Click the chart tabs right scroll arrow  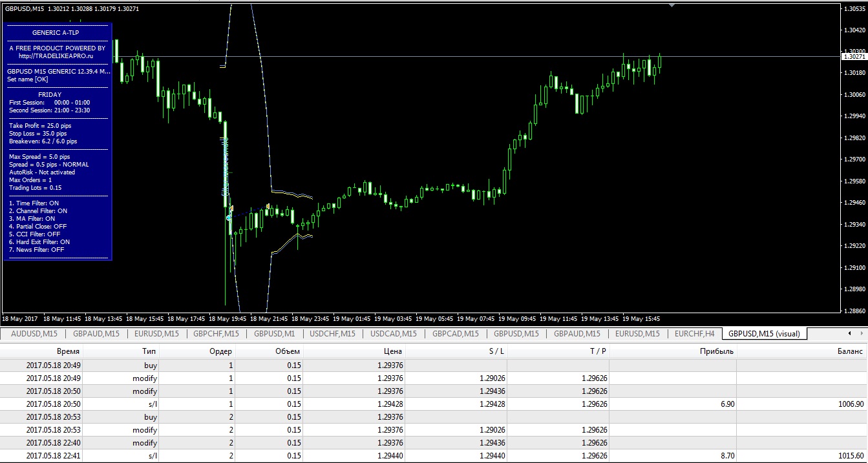(x=860, y=334)
